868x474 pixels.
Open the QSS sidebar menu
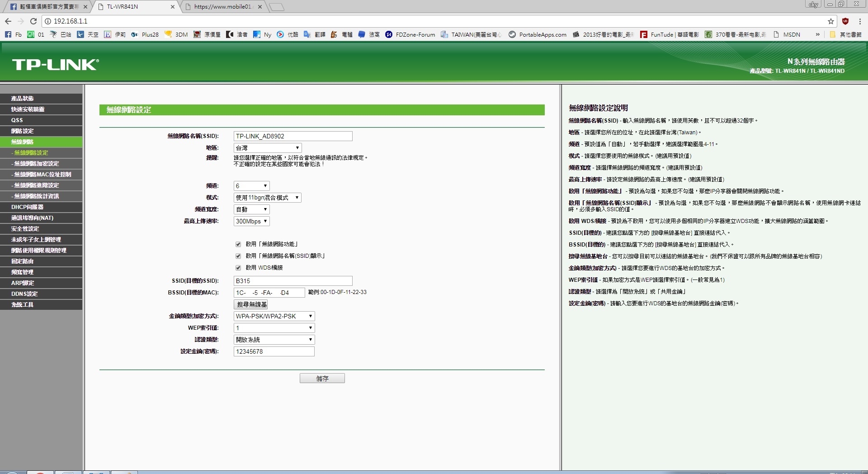(x=41, y=120)
